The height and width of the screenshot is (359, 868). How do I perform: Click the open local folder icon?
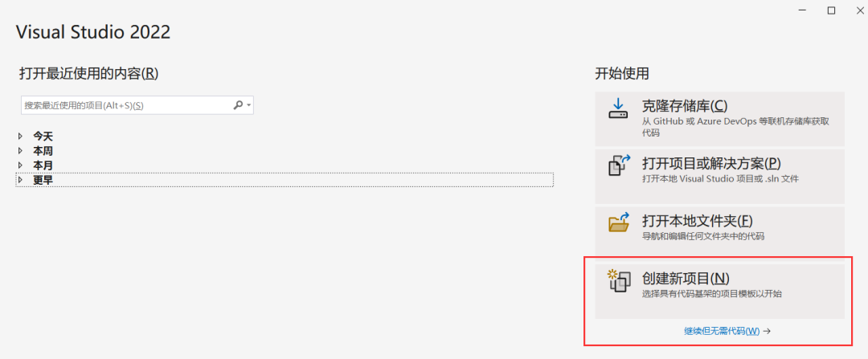click(x=620, y=222)
